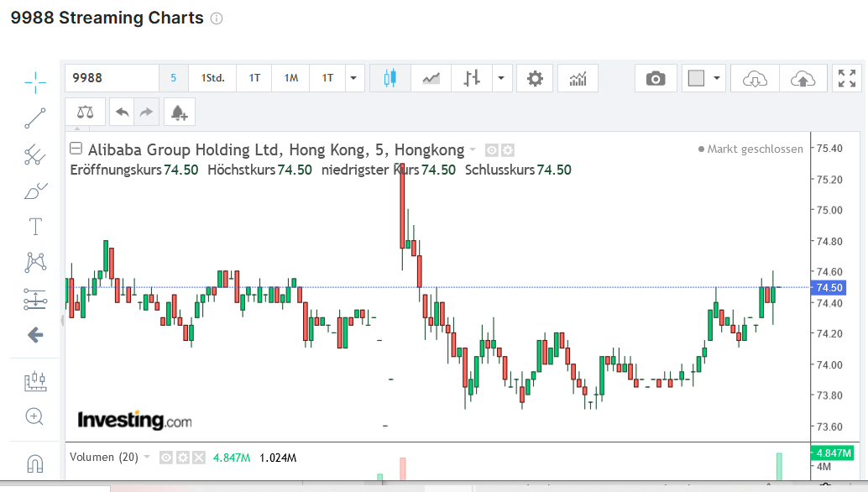
Task: Toggle the magnet snap mode
Action: coord(35,463)
